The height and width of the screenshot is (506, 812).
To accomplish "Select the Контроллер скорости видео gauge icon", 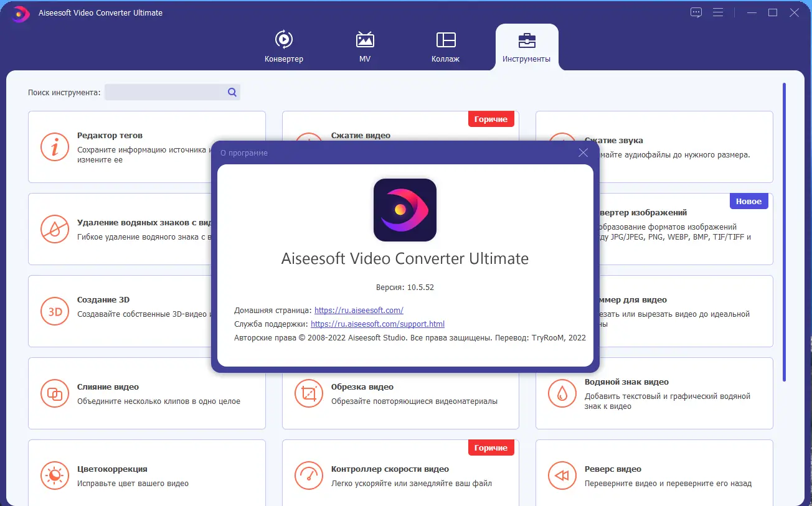I will [x=309, y=476].
